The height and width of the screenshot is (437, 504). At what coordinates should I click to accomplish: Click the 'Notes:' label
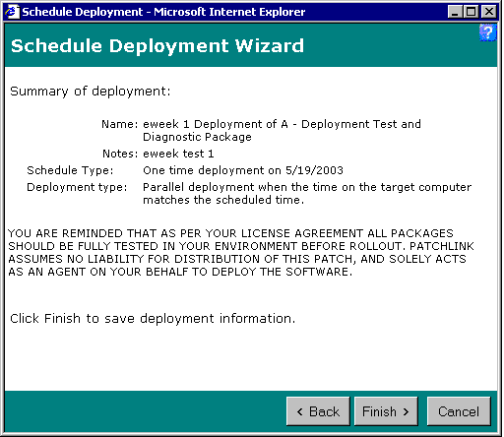(x=120, y=154)
